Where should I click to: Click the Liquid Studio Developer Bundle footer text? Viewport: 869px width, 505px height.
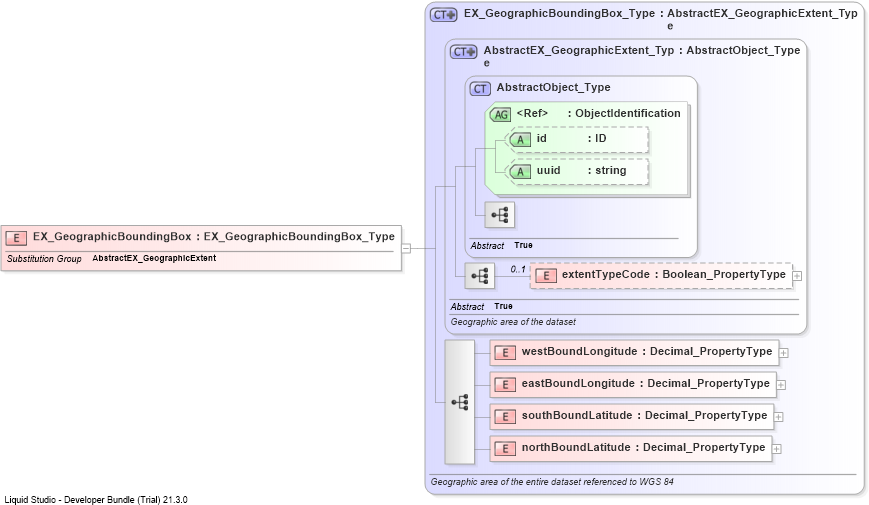[x=96, y=500]
